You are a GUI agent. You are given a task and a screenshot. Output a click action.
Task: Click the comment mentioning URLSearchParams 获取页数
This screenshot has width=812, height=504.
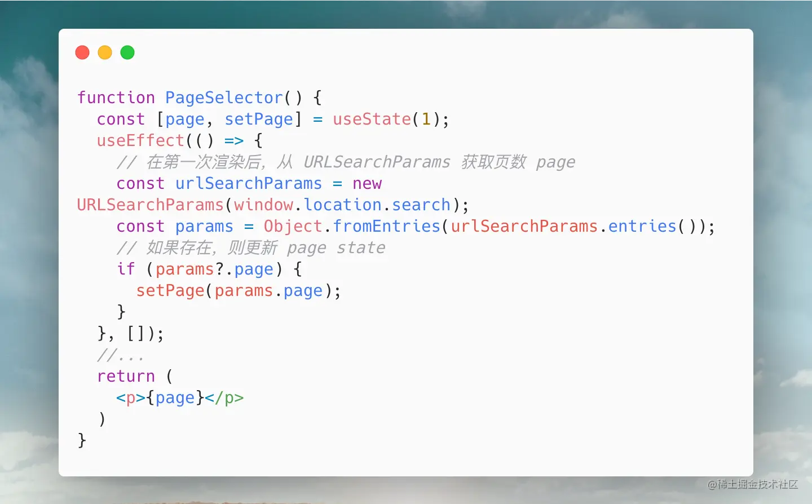coord(346,162)
